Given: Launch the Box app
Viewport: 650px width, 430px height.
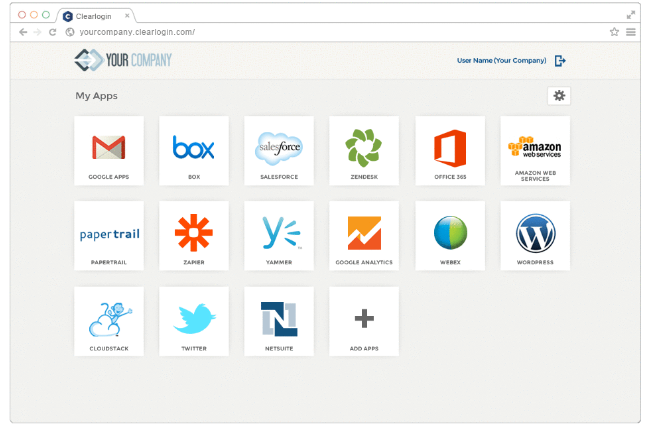Looking at the screenshot, I should [x=194, y=151].
